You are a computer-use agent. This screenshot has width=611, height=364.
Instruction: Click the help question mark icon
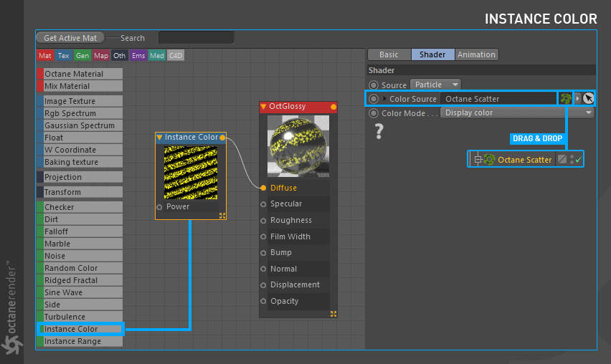pyautogui.click(x=379, y=130)
